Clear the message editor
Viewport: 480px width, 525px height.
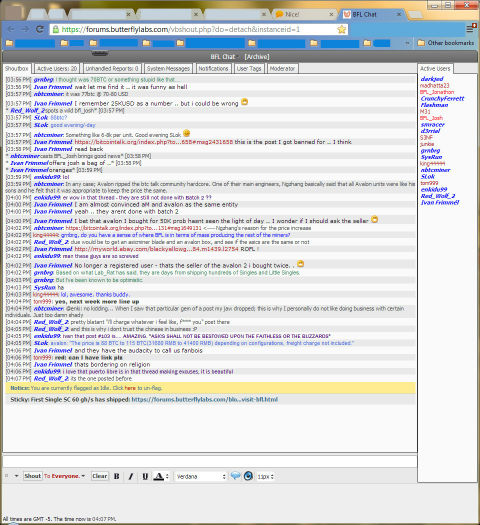(x=100, y=476)
